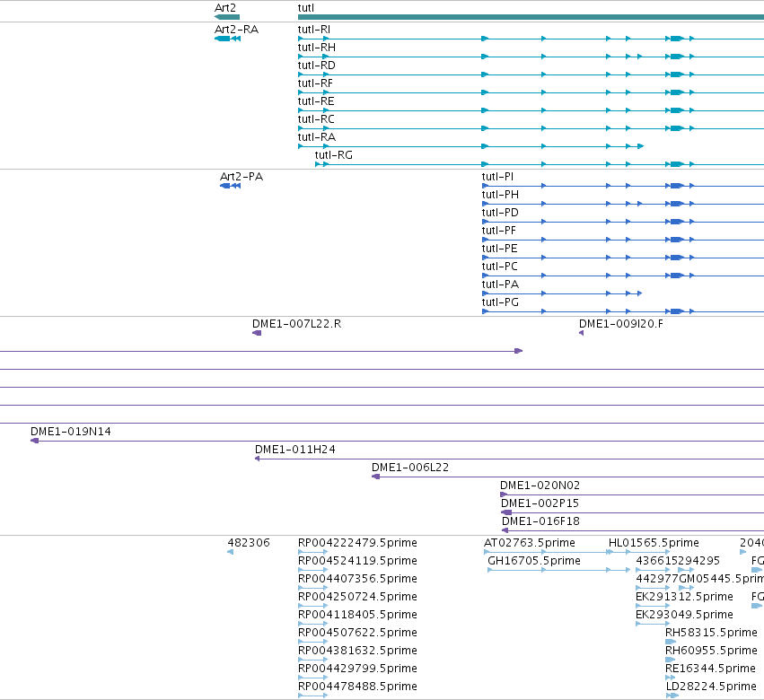Click the DME1-009I20.F arrow glyph
Image resolution: width=764 pixels, height=700 pixels.
[x=581, y=333]
